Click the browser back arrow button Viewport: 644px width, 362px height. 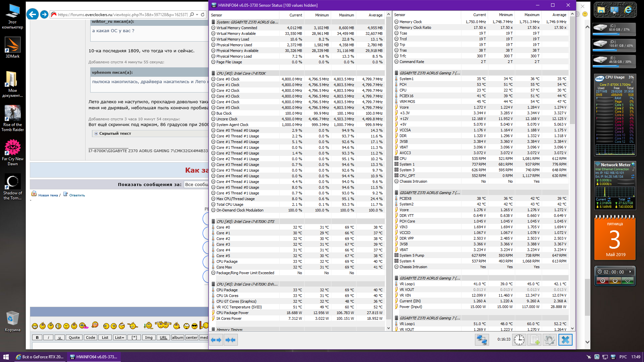[x=33, y=14]
